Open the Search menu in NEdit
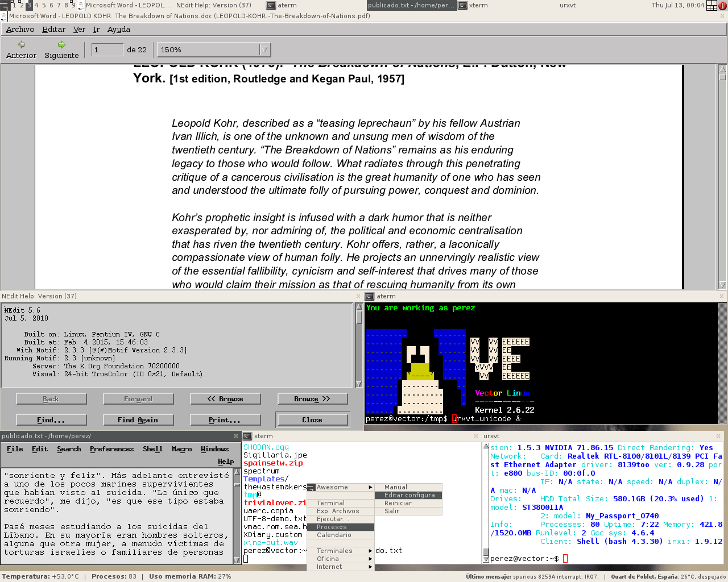Viewport: 728px width, 582px height. click(x=69, y=449)
